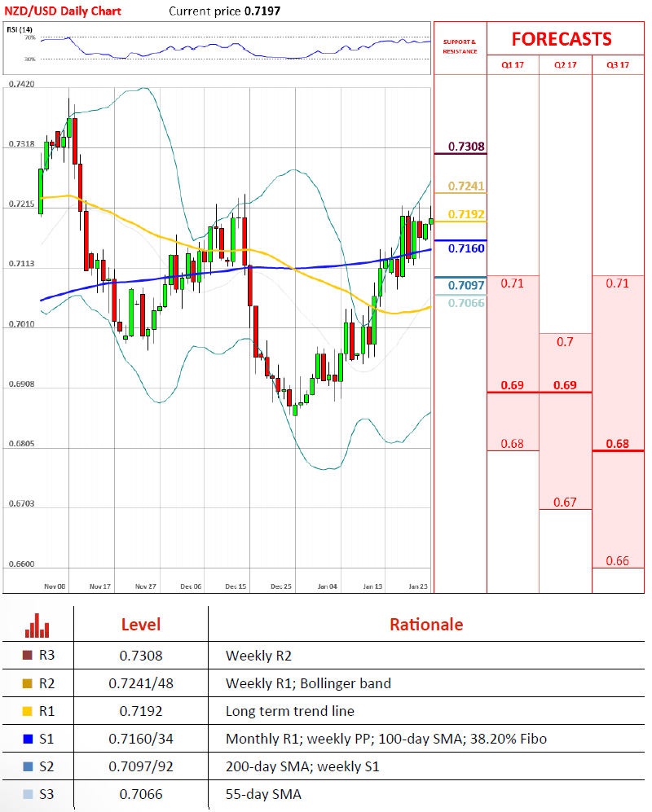Screen dimensions: 652x812
Task: Click the 0.66 forecast value in Q3 17
Action: click(618, 561)
